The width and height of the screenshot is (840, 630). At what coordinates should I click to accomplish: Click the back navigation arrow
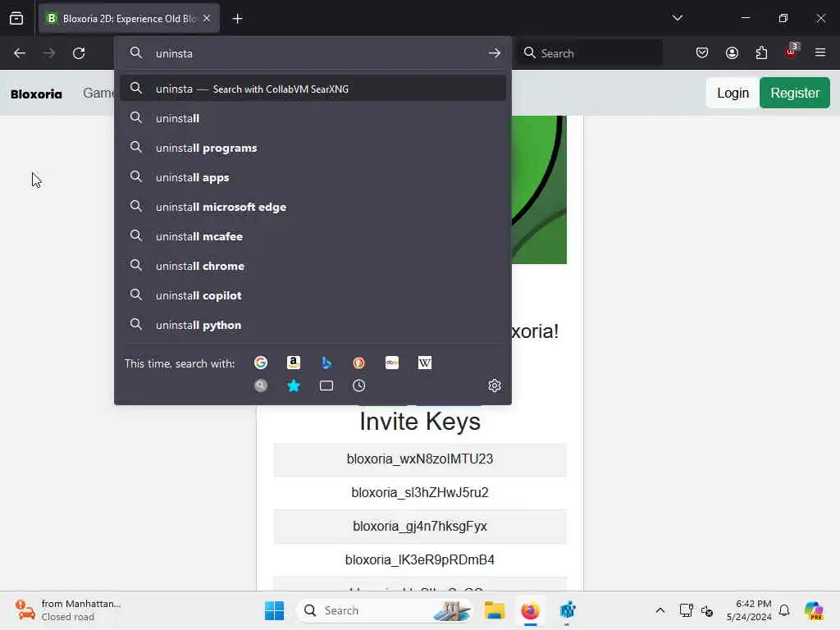[20, 53]
